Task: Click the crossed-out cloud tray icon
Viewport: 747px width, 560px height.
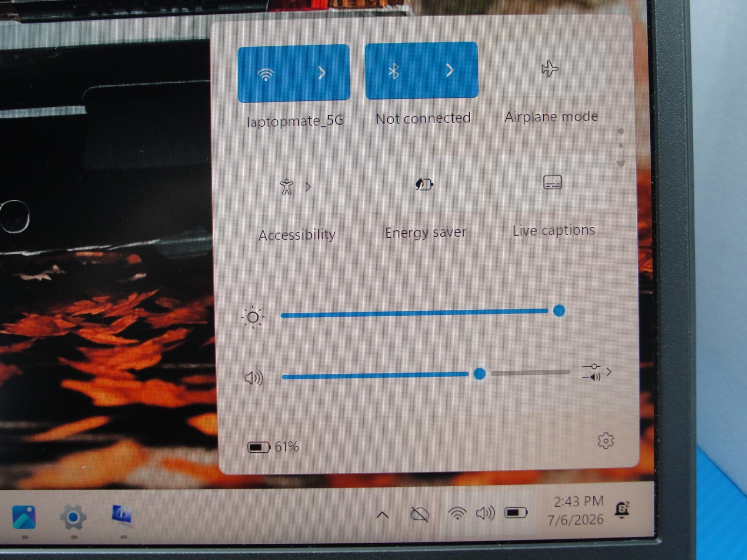Action: (420, 514)
